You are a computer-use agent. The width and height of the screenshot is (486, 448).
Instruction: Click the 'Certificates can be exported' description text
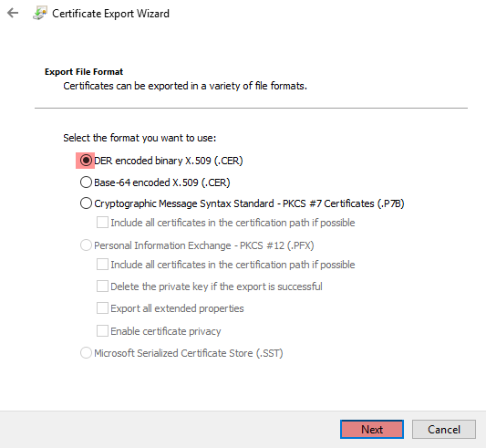[185, 86]
